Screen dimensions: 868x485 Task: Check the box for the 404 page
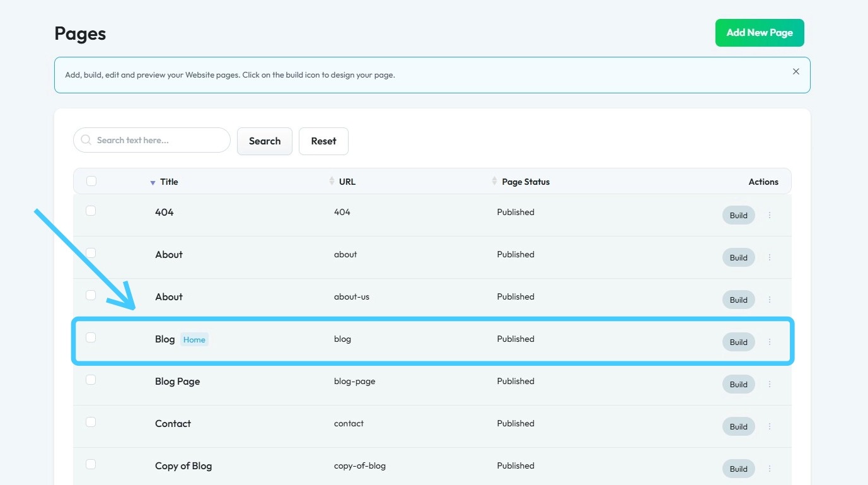pos(91,211)
